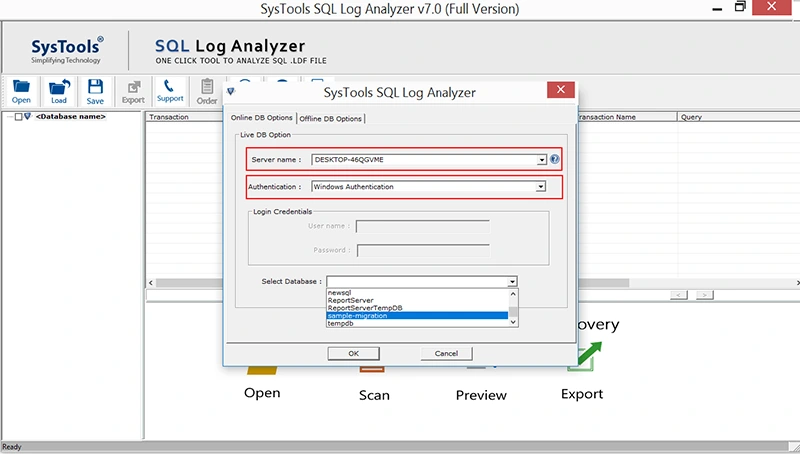
Task: Click the OK button in dialog
Action: point(354,354)
